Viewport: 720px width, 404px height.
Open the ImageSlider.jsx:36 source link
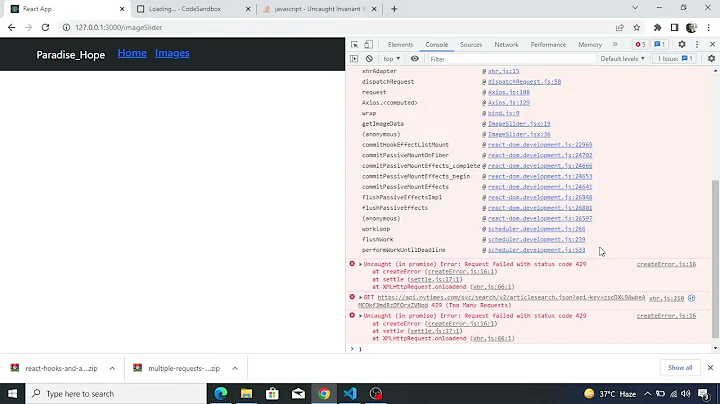519,135
